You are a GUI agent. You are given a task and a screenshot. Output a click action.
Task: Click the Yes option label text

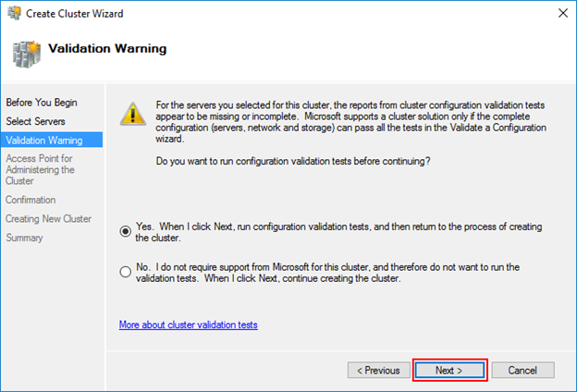tap(338, 232)
